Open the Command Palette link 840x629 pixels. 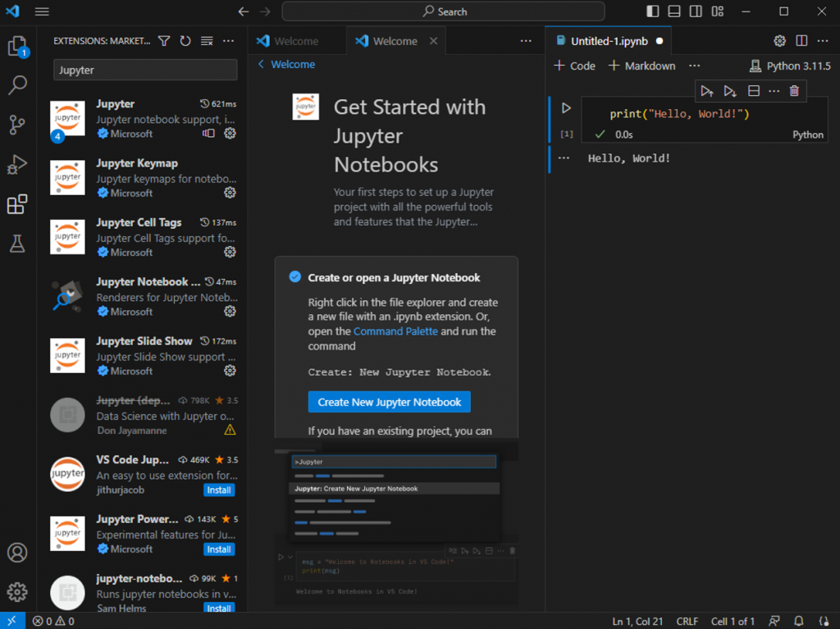click(x=395, y=331)
